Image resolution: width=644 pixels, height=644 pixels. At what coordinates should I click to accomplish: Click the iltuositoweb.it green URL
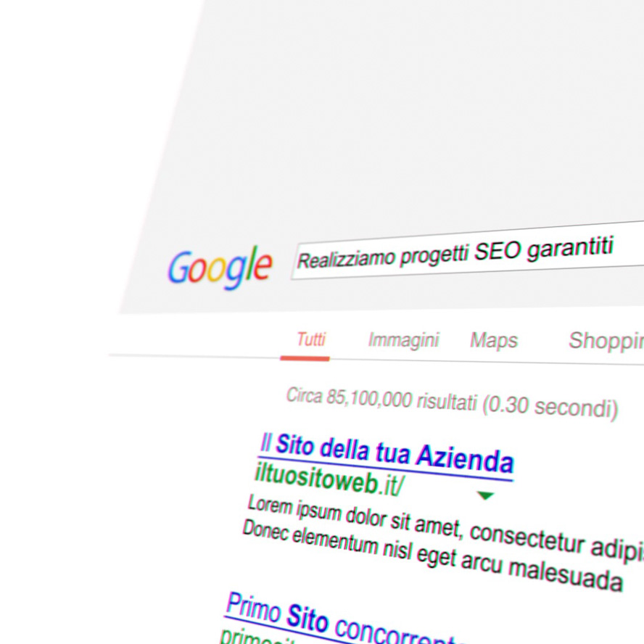click(x=329, y=480)
